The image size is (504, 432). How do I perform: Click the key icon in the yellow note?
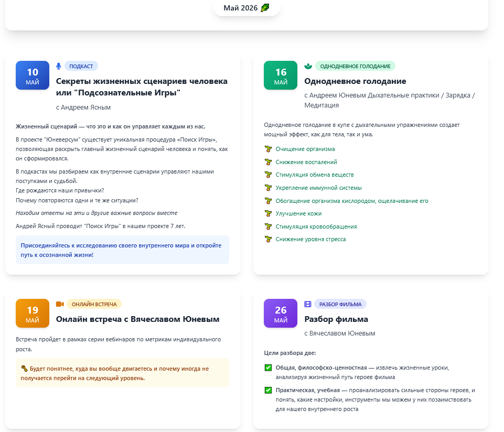click(x=24, y=369)
